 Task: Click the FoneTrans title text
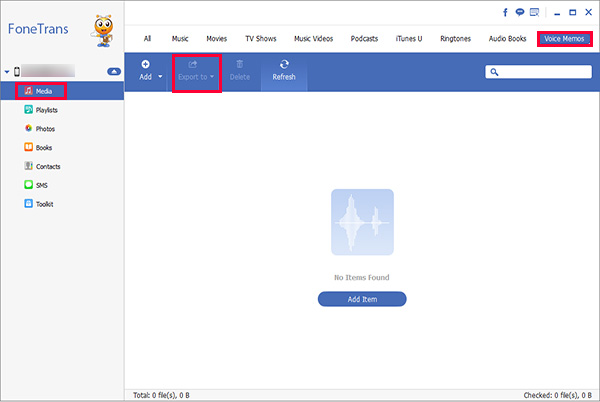pyautogui.click(x=38, y=29)
